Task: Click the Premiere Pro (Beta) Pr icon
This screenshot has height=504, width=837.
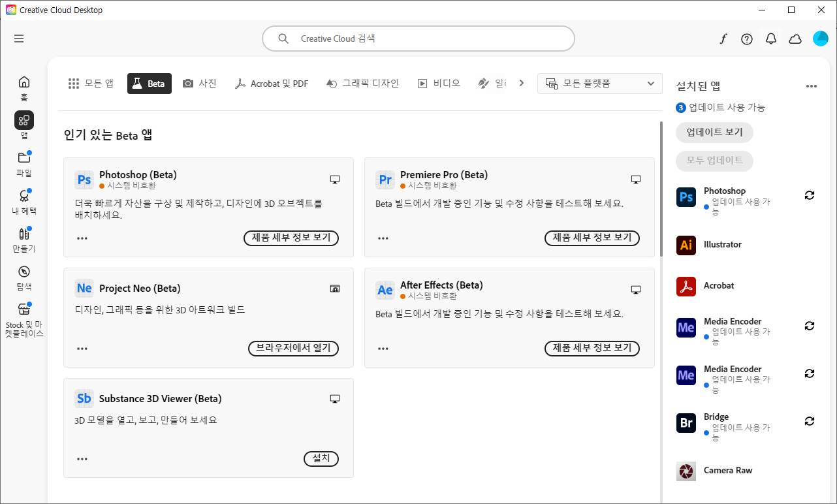Action: click(x=385, y=180)
